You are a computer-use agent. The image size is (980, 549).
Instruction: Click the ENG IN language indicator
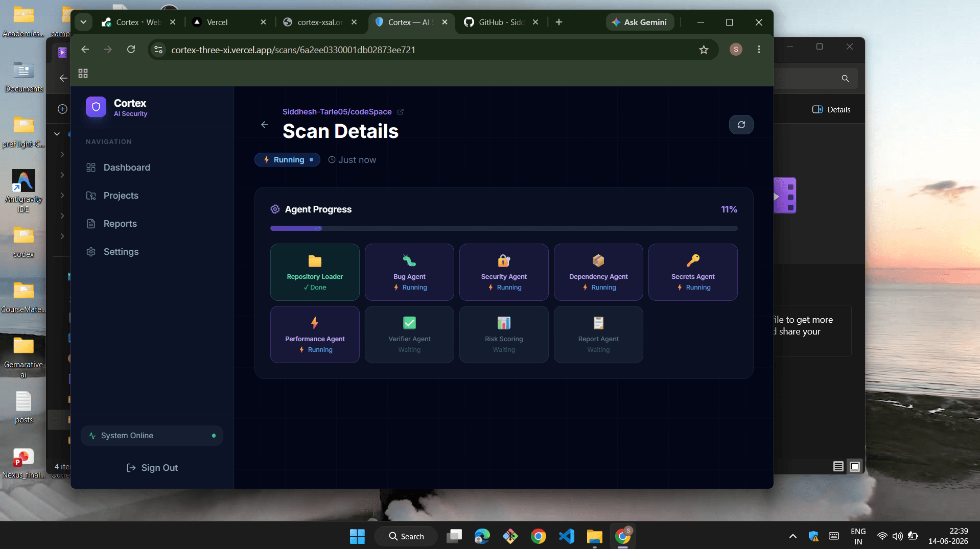tap(858, 536)
